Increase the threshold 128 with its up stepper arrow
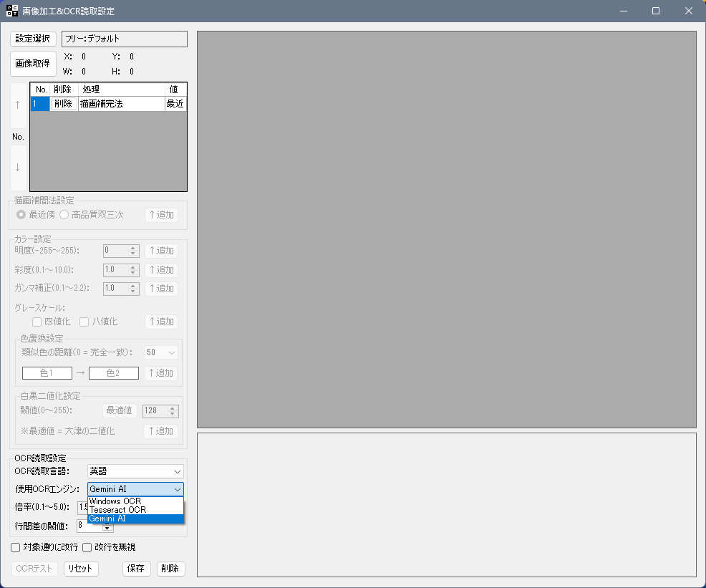 click(x=172, y=408)
